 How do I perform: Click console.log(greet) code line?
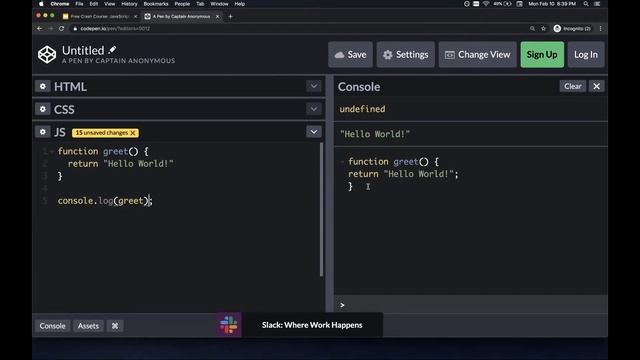click(105, 200)
